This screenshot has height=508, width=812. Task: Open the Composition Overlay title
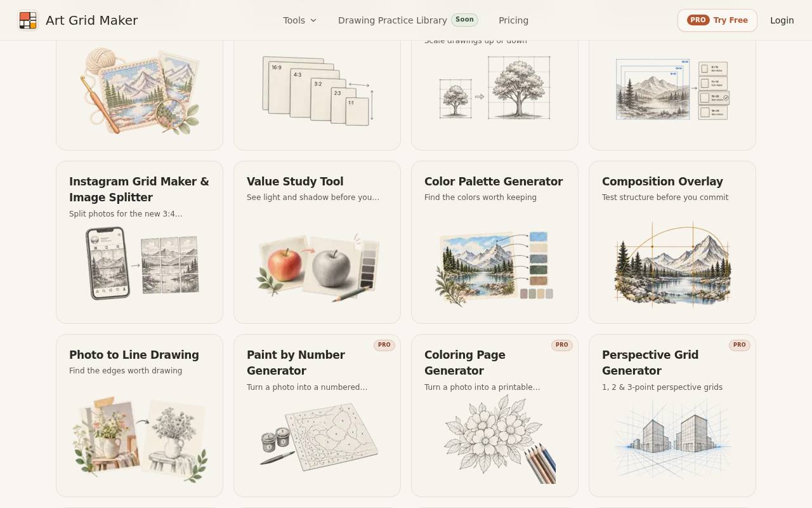[662, 182]
